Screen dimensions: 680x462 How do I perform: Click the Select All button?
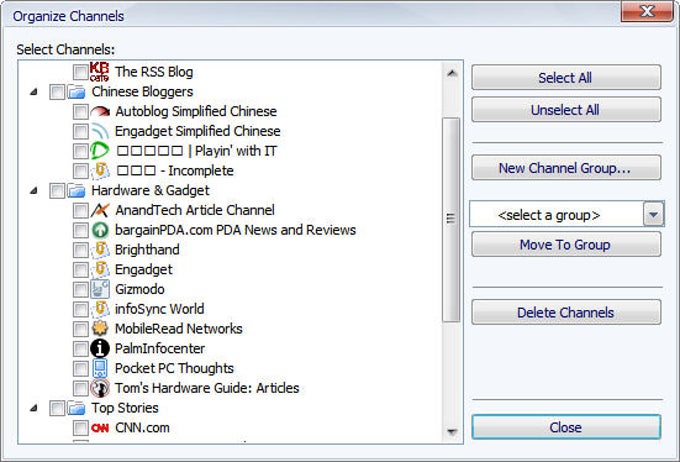[x=566, y=78]
